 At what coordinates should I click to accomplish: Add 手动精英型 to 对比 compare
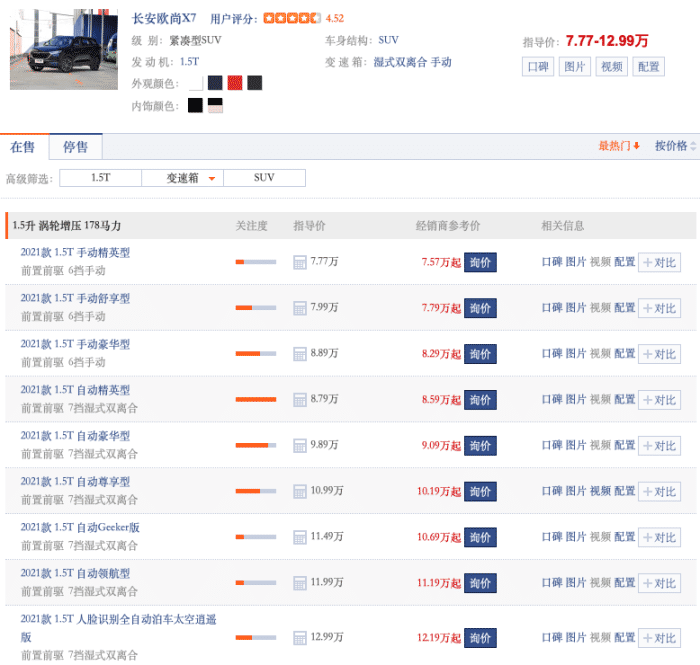pos(659,262)
